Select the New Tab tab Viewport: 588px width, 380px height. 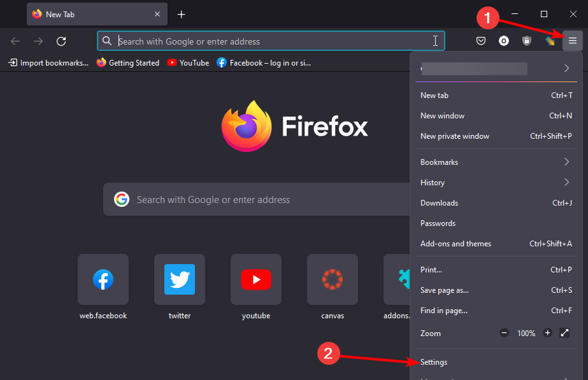(97, 14)
